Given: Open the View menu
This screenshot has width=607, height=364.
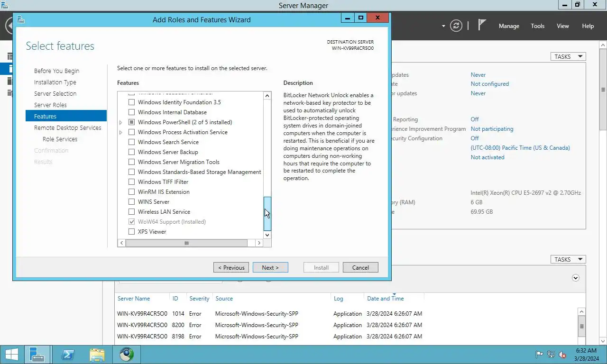Looking at the screenshot, I should pos(563,26).
